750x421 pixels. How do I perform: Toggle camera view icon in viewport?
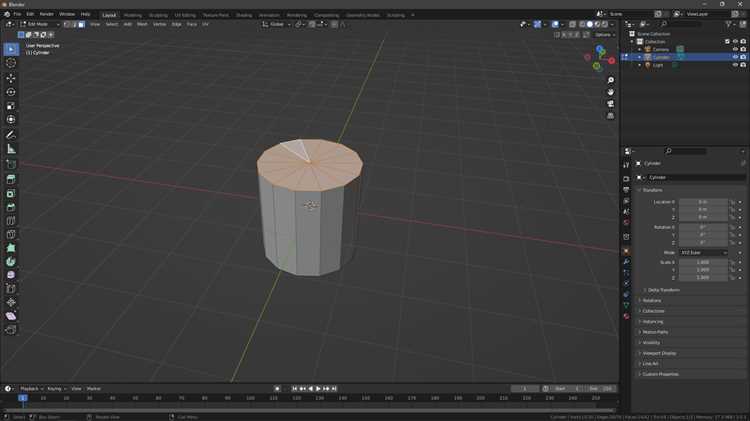click(x=610, y=104)
